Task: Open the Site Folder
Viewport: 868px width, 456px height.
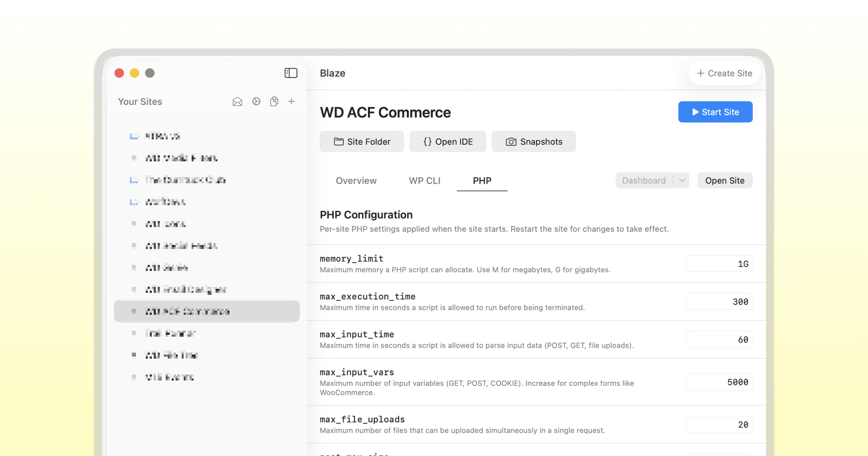Action: 362,142
